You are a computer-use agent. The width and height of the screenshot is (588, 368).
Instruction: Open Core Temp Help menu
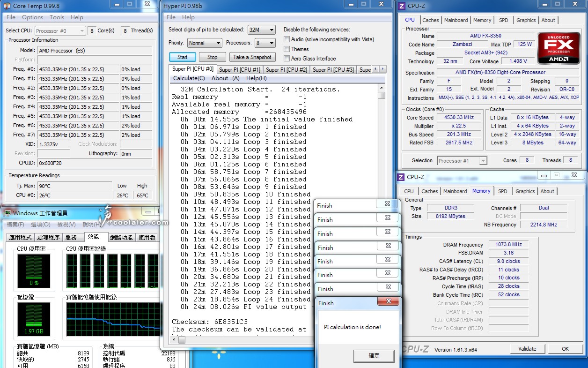[77, 17]
